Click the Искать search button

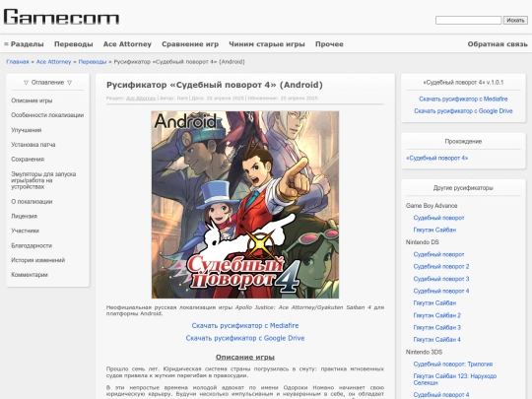click(x=515, y=21)
